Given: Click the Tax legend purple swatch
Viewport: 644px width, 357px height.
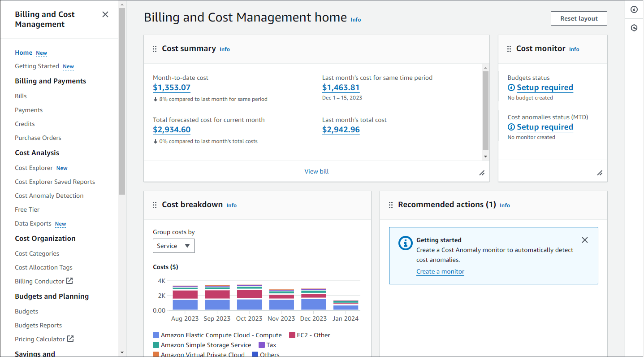Looking at the screenshot, I should [262, 345].
